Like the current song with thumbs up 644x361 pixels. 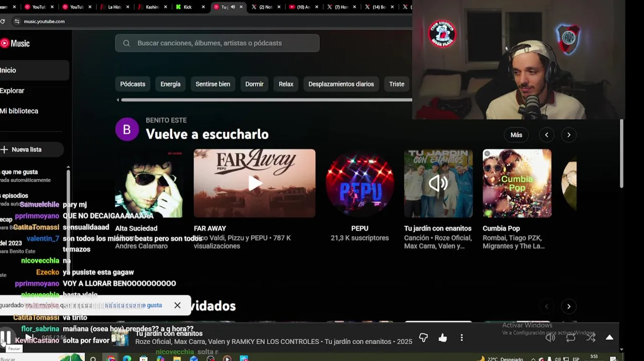442,337
